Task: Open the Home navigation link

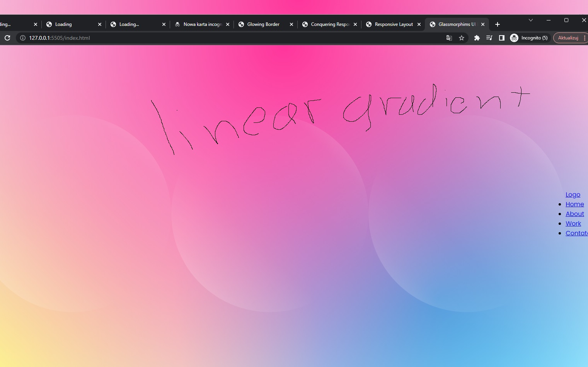Action: pos(575,204)
